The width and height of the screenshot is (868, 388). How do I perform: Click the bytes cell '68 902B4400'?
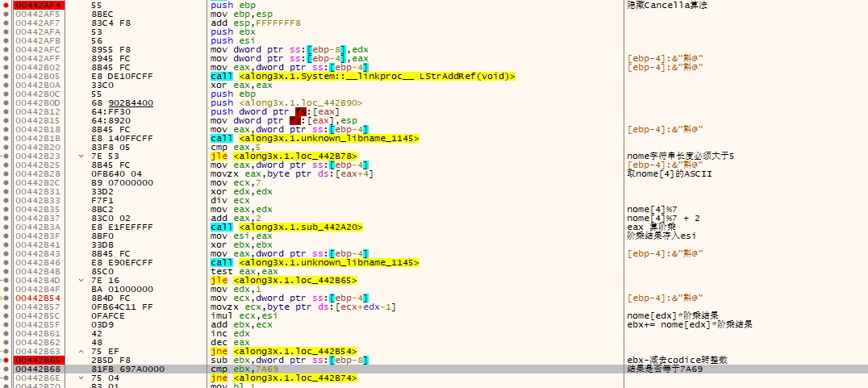123,102
